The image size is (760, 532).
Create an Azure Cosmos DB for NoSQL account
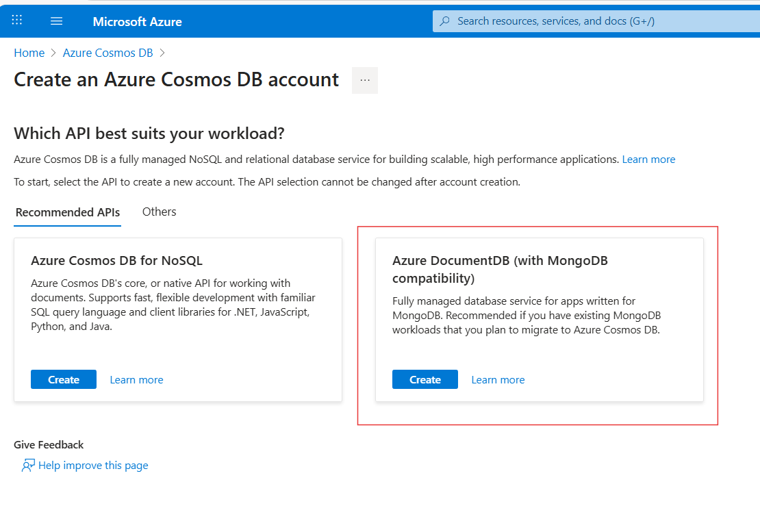(x=64, y=379)
